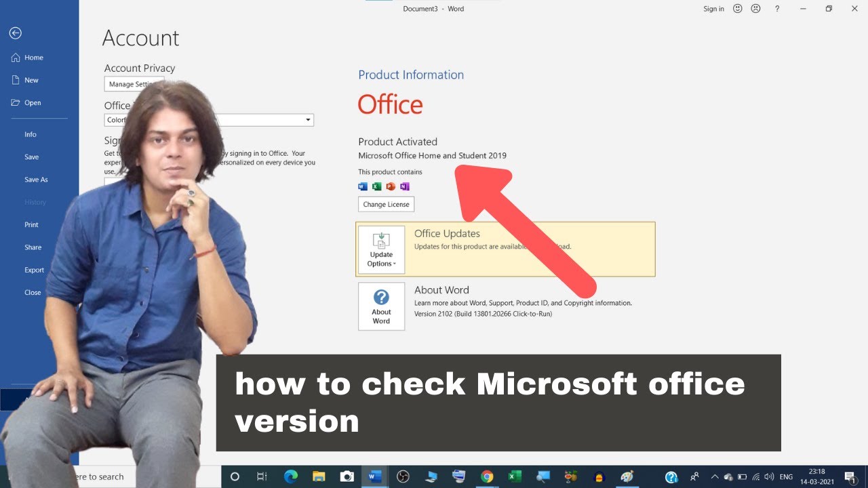Open the Info page
Viewport: 868px width, 488px height.
31,134
